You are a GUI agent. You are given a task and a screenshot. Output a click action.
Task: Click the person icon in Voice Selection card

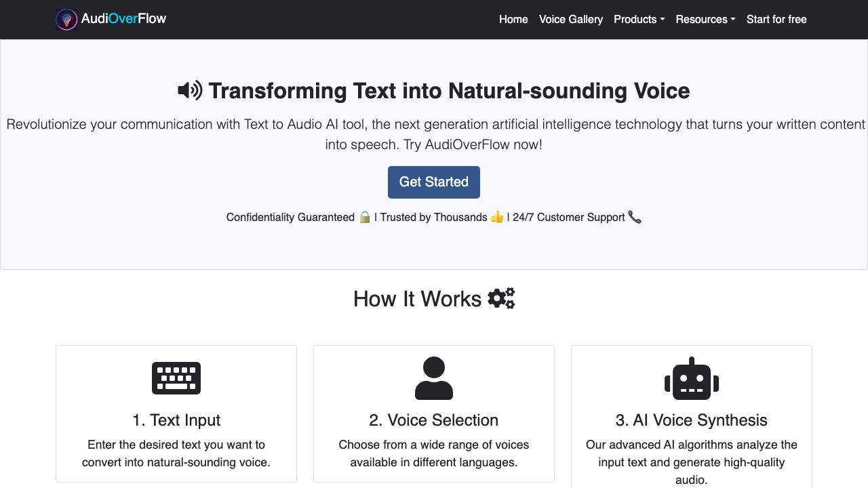click(434, 378)
